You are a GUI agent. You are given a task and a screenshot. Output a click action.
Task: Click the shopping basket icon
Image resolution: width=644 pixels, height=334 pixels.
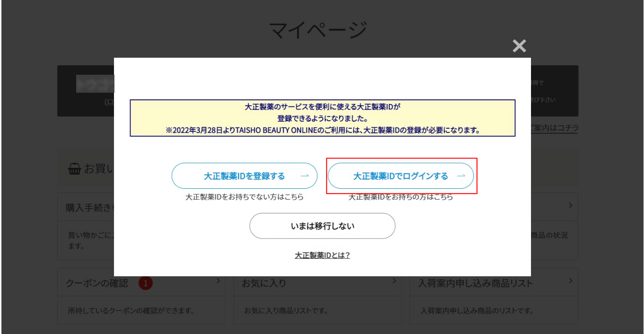tap(74, 169)
